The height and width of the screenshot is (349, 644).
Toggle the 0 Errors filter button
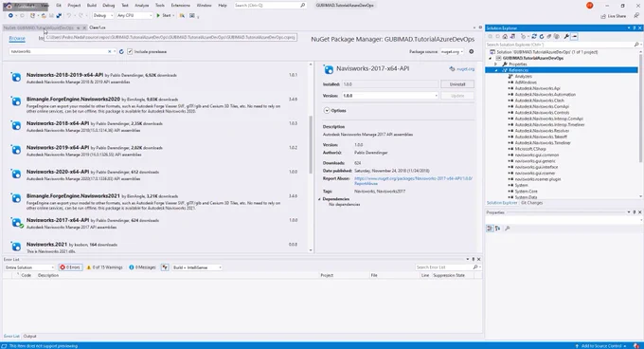pyautogui.click(x=70, y=267)
